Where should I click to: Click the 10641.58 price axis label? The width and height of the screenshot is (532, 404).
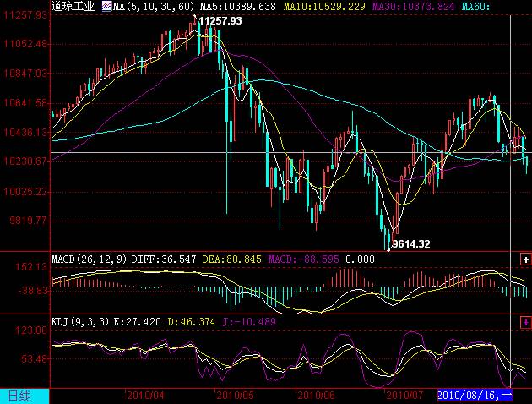click(x=25, y=102)
